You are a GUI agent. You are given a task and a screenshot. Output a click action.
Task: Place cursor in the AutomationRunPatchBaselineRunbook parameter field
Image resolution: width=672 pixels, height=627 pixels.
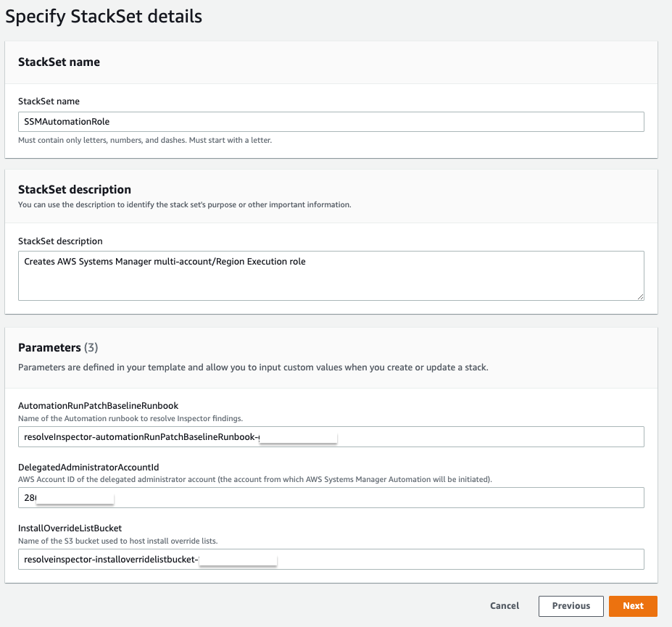tap(331, 436)
